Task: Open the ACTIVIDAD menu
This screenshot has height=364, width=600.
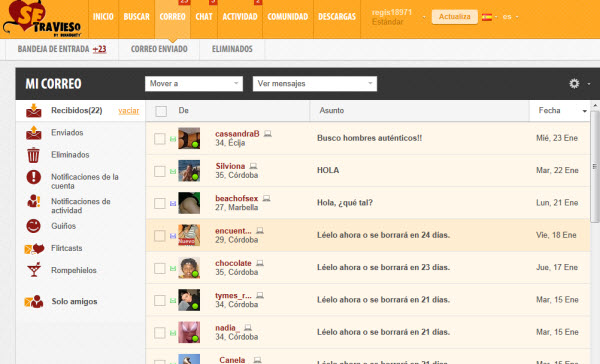Action: pyautogui.click(x=240, y=17)
